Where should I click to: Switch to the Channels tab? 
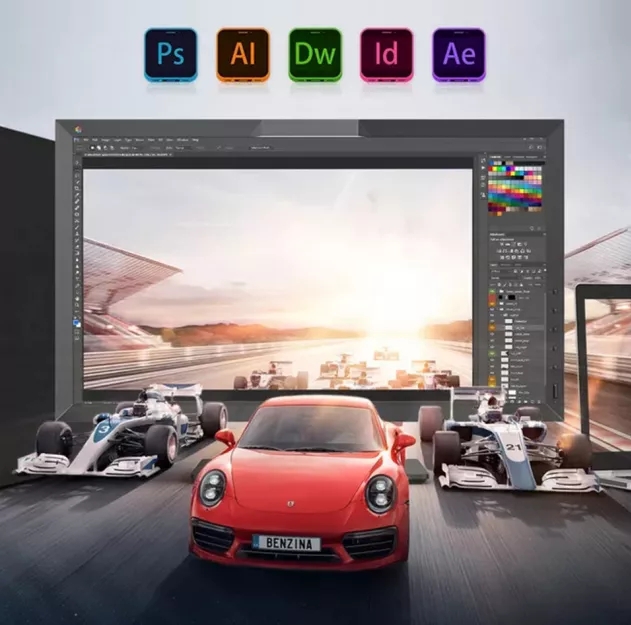pos(506,265)
